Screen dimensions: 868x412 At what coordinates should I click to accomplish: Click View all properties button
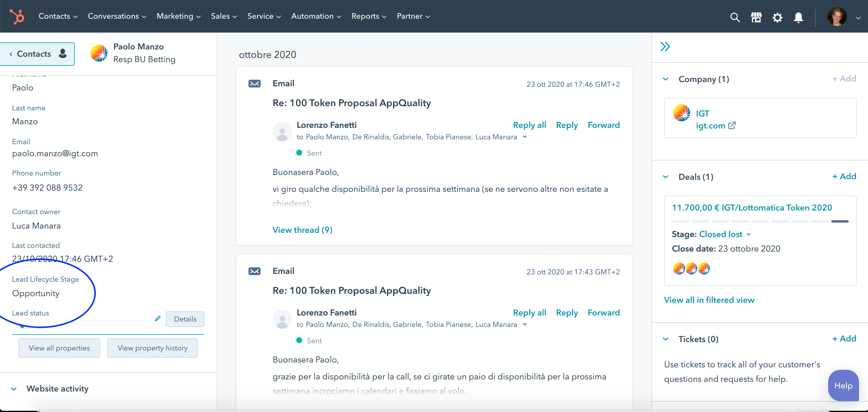(59, 348)
